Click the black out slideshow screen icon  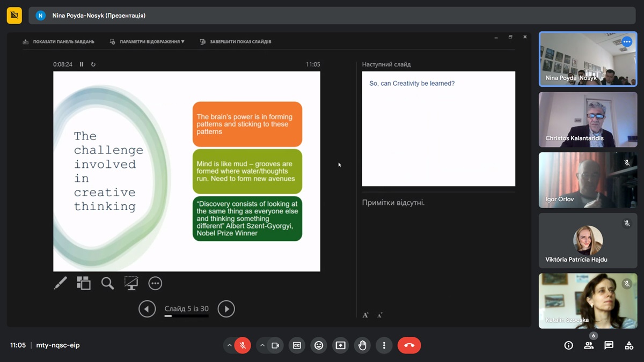click(x=131, y=283)
